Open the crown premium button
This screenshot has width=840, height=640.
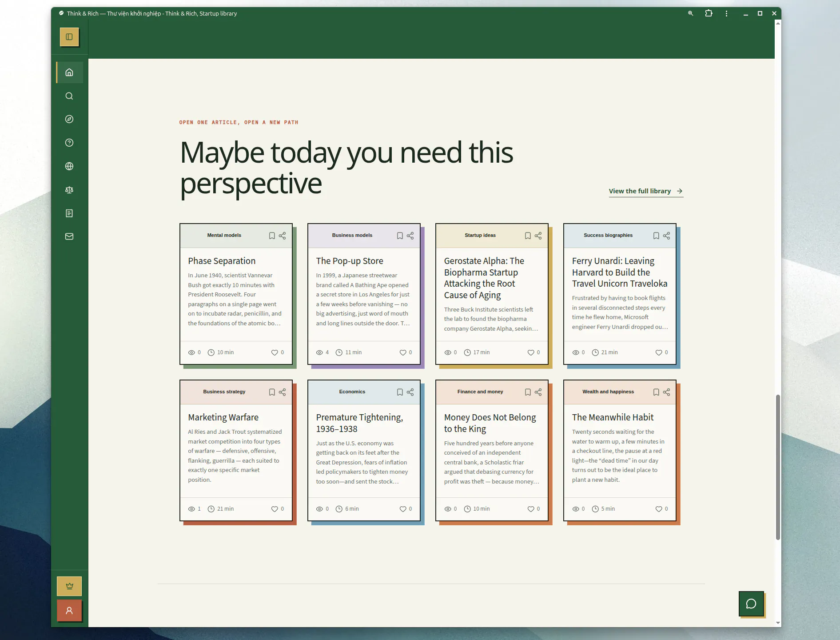coord(69,586)
